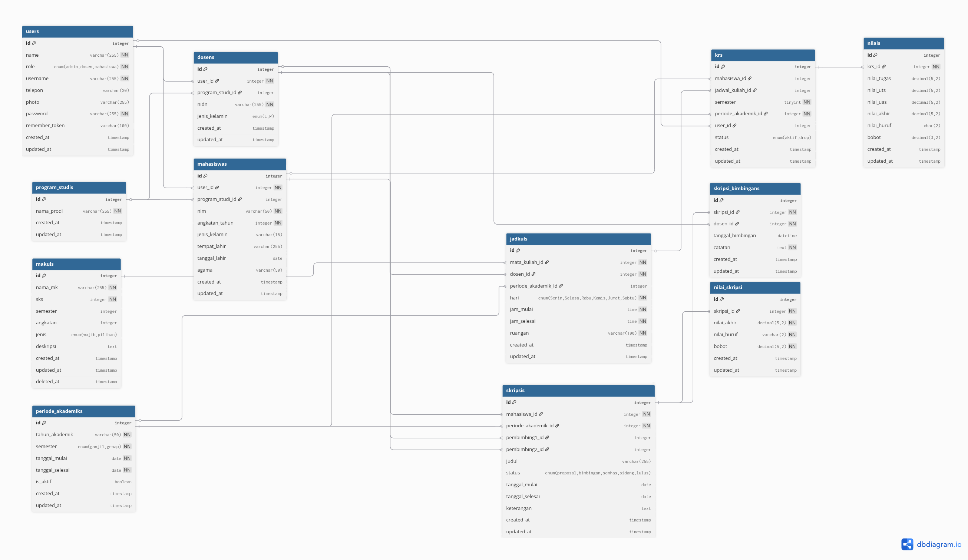Click the catatan field in skripsi_bimbingans

coord(755,248)
